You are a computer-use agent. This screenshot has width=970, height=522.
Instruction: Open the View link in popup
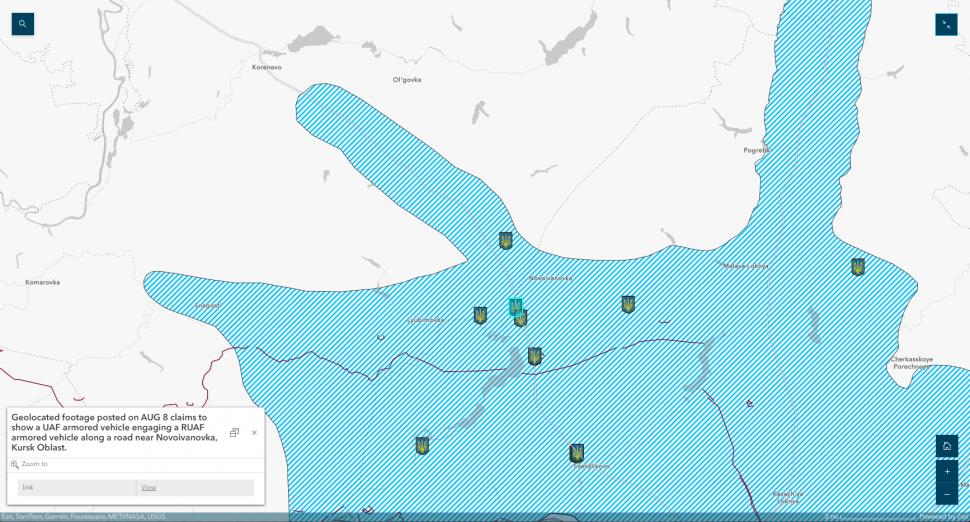(x=148, y=488)
